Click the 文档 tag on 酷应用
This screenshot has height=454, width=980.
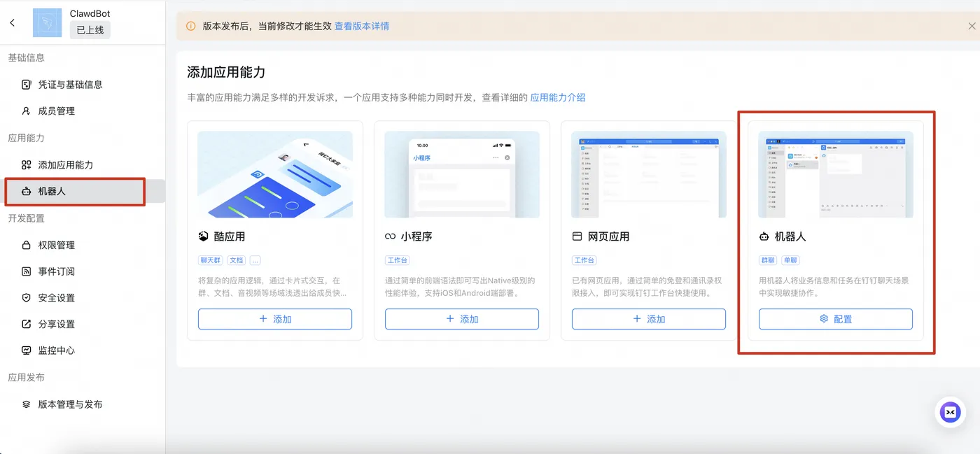click(x=237, y=260)
